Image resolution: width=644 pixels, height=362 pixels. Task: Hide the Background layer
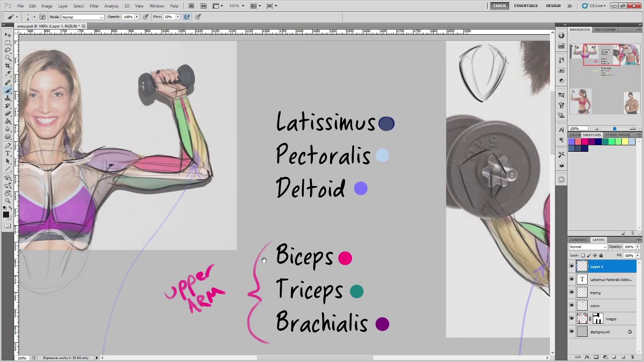click(x=572, y=332)
